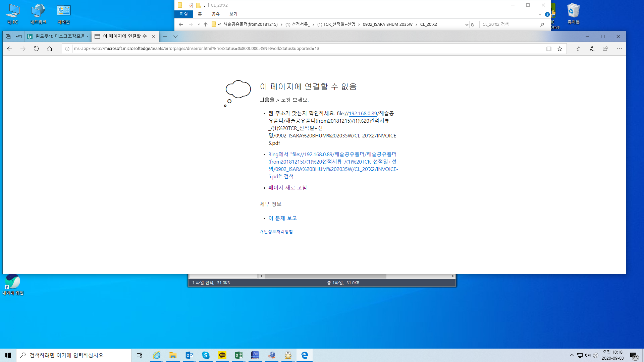644x362 pixels.
Task: Click the CL_20'X2 검색 search field
Action: (x=511, y=24)
